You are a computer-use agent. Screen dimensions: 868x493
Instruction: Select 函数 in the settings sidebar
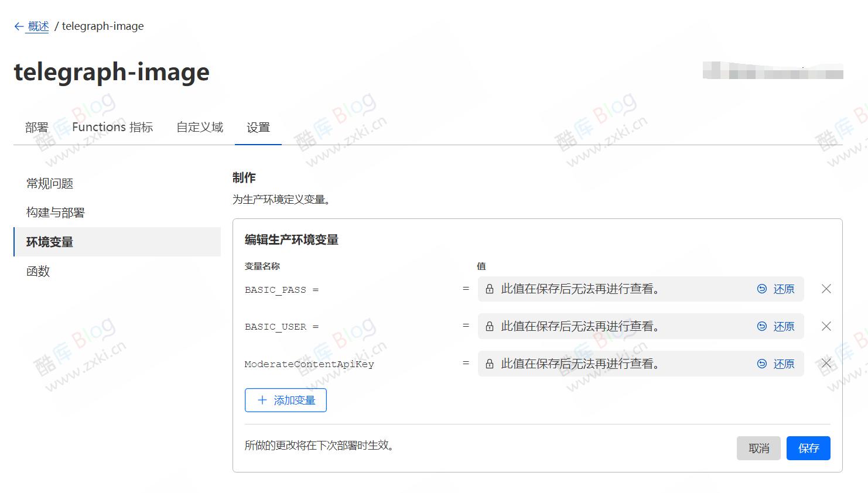[x=37, y=271]
